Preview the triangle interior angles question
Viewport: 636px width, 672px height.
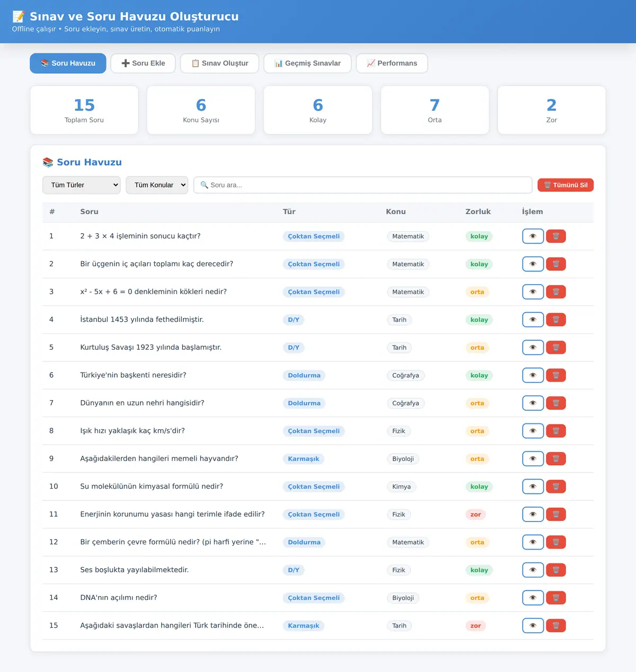coord(533,264)
